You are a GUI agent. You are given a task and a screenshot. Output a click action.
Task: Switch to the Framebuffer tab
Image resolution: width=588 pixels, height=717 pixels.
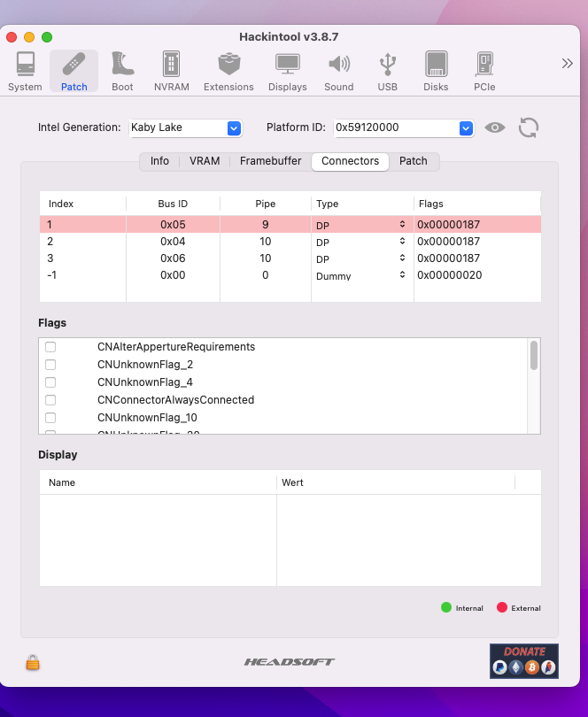coord(270,161)
